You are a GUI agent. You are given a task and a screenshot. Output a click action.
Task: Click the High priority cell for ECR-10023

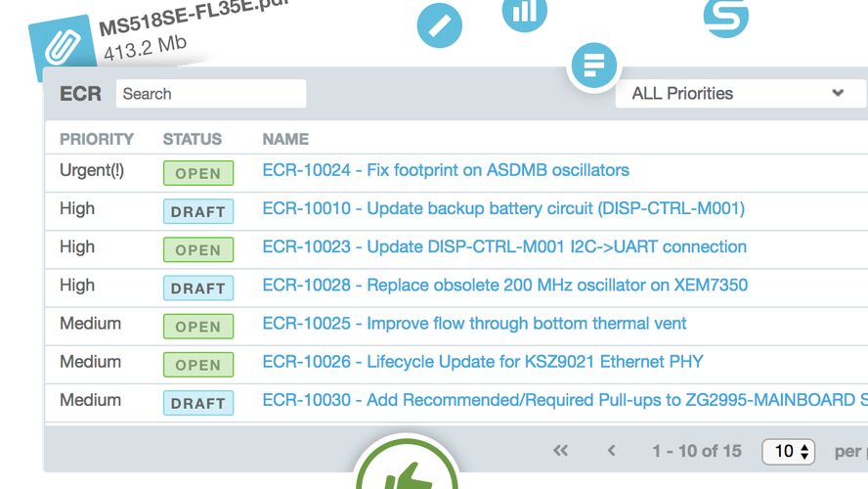click(77, 247)
